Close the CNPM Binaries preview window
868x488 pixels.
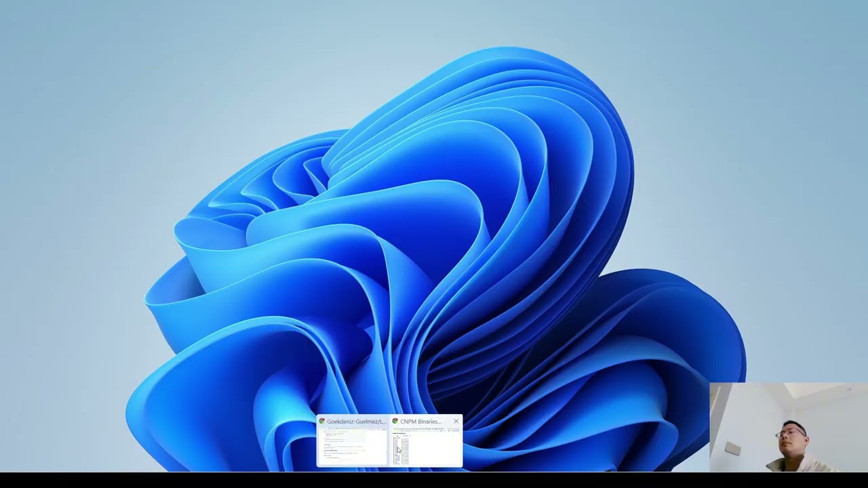[x=456, y=422]
